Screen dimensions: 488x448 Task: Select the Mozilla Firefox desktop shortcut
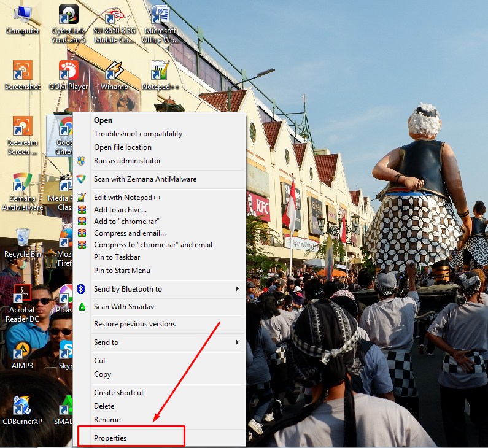(x=64, y=248)
